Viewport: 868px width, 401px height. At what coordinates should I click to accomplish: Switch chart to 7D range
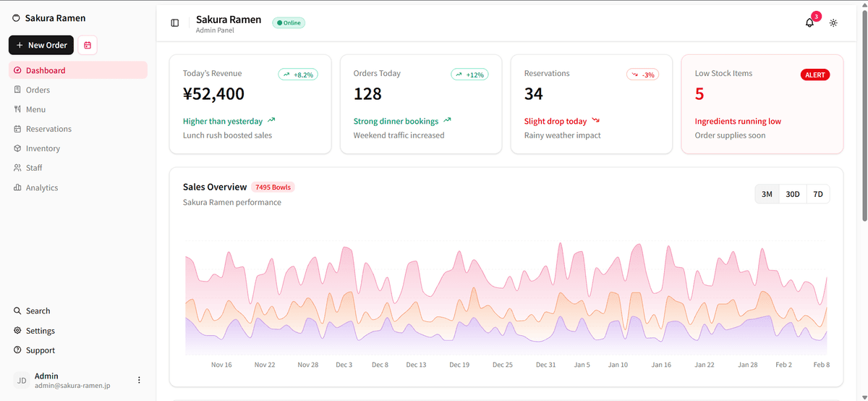[818, 194]
